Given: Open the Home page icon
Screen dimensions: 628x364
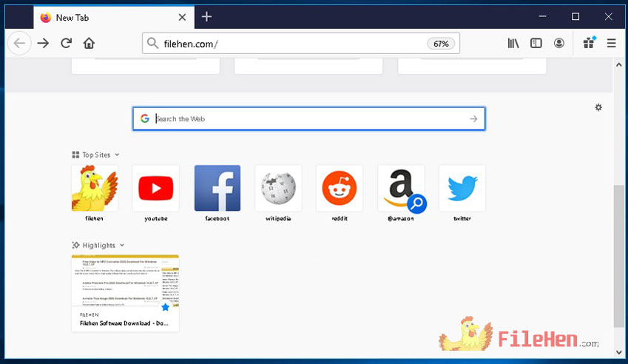Looking at the screenshot, I should coord(89,43).
